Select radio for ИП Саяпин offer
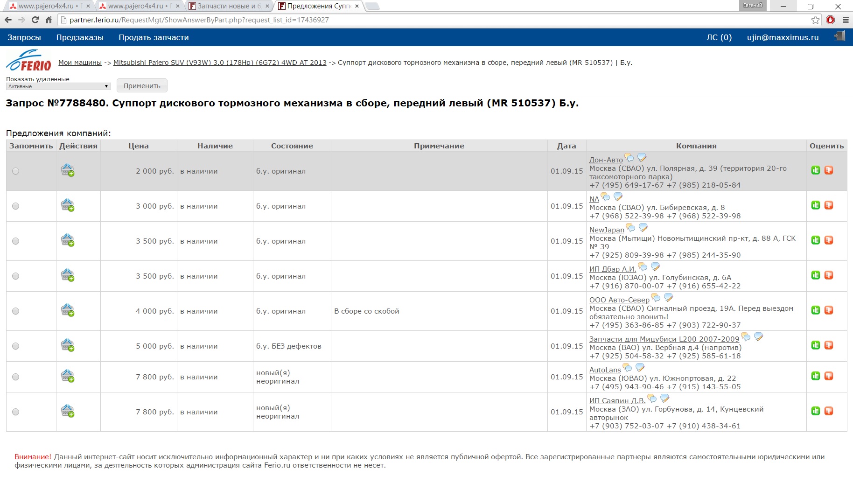 pyautogui.click(x=16, y=412)
